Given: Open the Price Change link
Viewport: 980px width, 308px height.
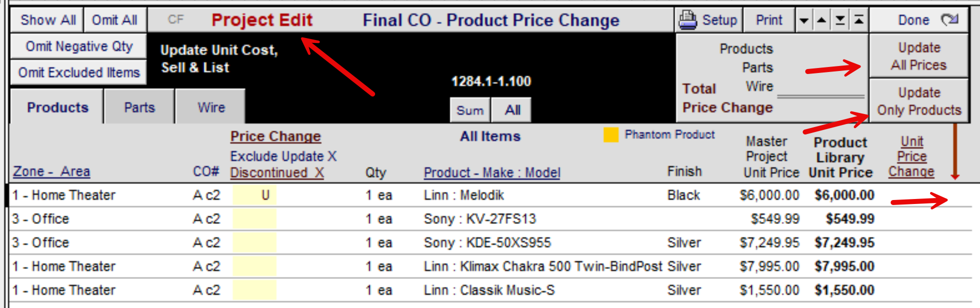Looking at the screenshot, I should coord(275,136).
